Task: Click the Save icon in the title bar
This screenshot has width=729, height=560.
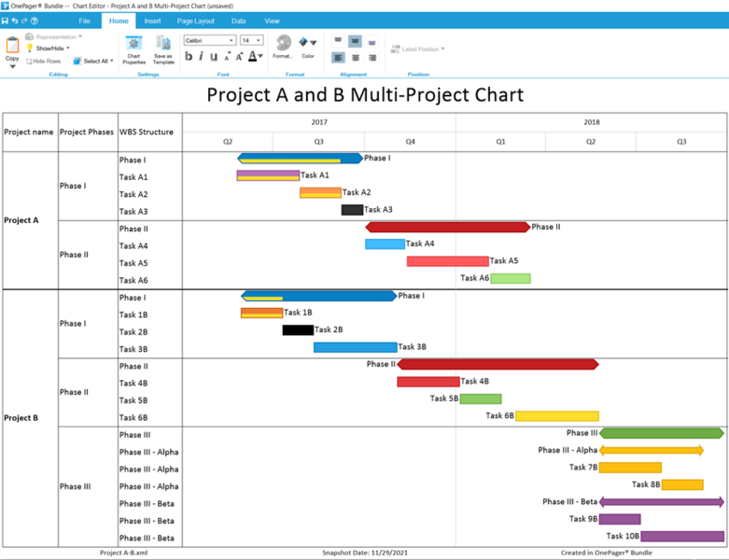Action: coord(5,21)
